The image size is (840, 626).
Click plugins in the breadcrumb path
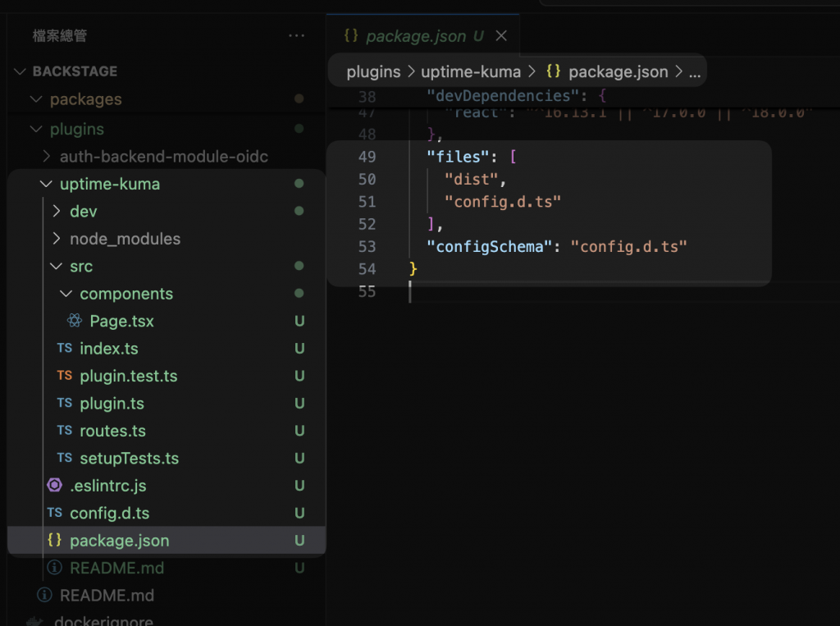point(373,72)
